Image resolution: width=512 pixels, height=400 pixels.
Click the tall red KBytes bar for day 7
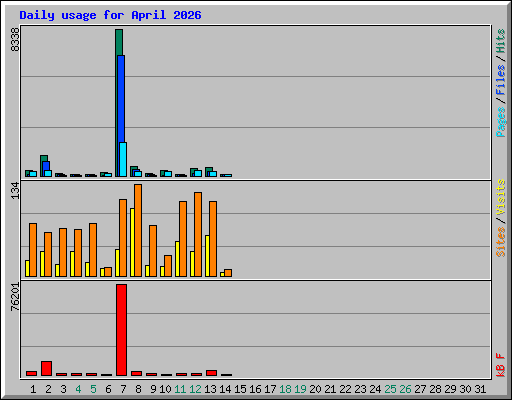[x=121, y=330]
